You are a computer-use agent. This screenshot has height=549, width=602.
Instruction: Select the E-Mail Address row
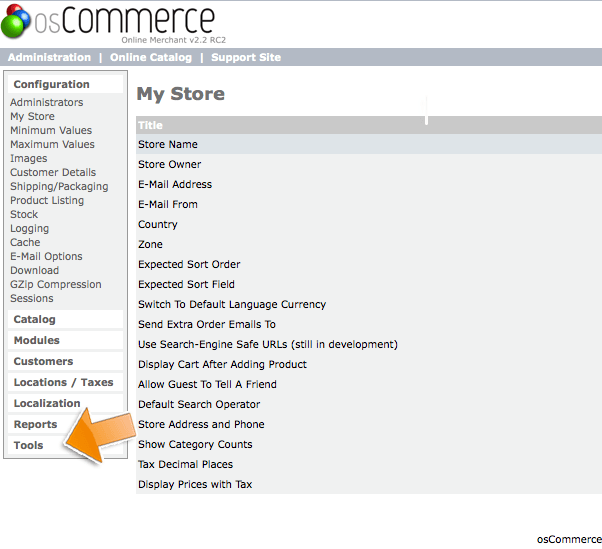pyautogui.click(x=175, y=185)
